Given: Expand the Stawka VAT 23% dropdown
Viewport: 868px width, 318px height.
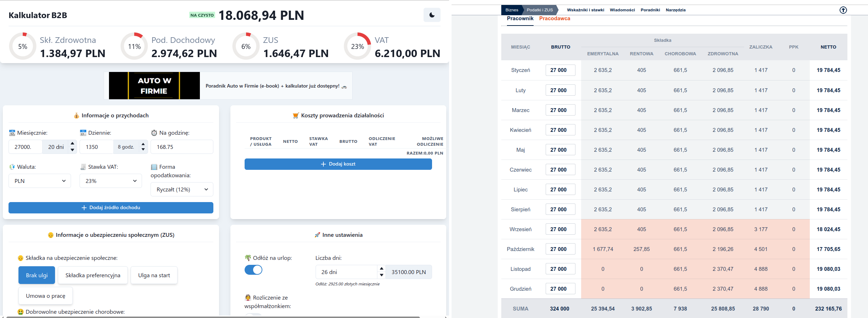Looking at the screenshot, I should pyautogui.click(x=111, y=181).
